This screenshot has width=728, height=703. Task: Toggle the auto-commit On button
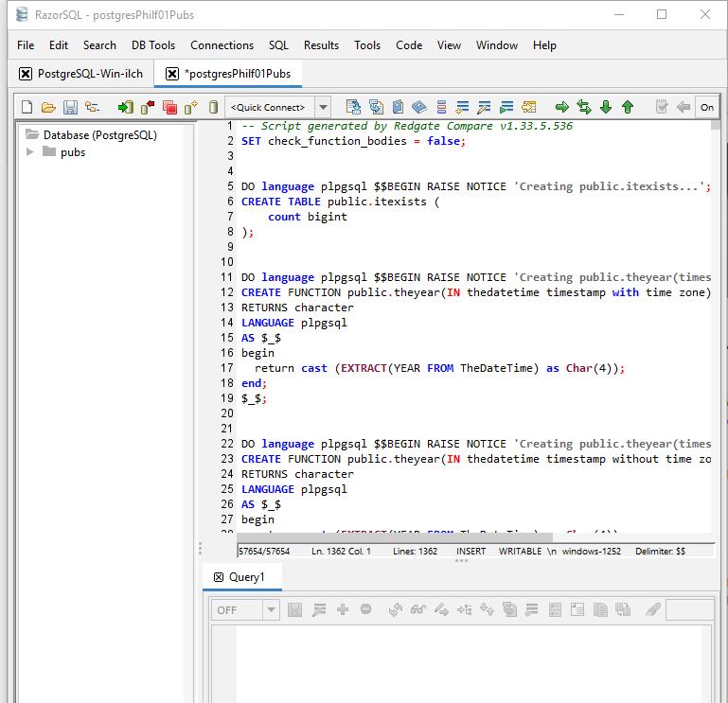pos(706,107)
